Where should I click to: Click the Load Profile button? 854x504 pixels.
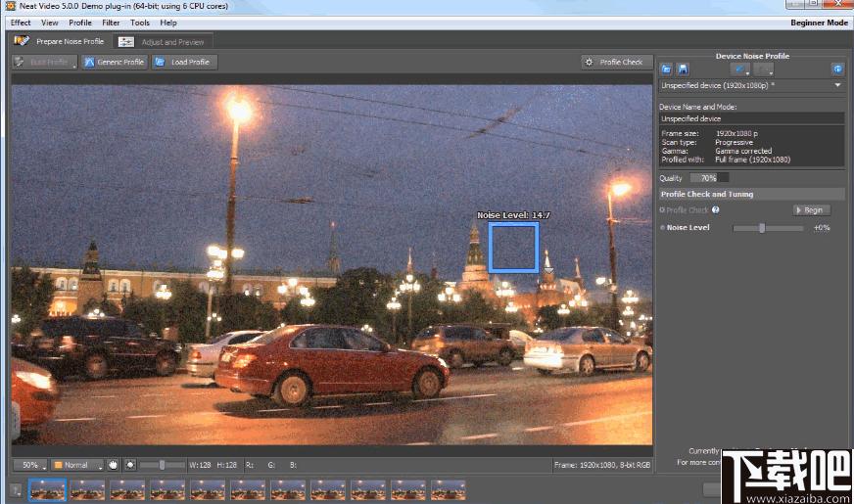click(184, 62)
